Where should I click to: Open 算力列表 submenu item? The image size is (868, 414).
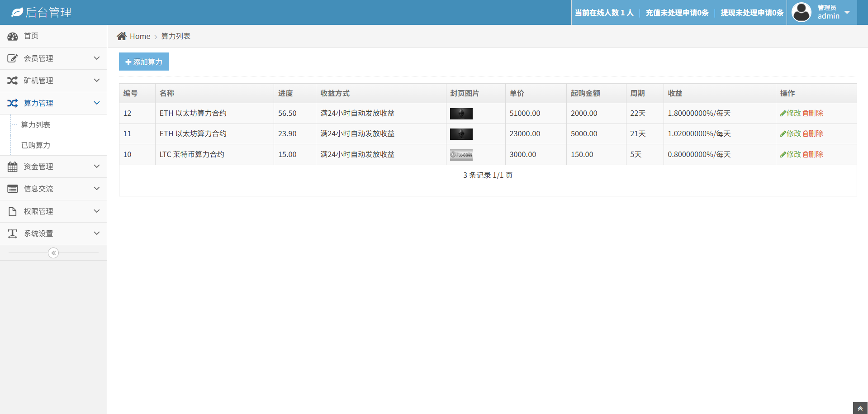(x=36, y=125)
